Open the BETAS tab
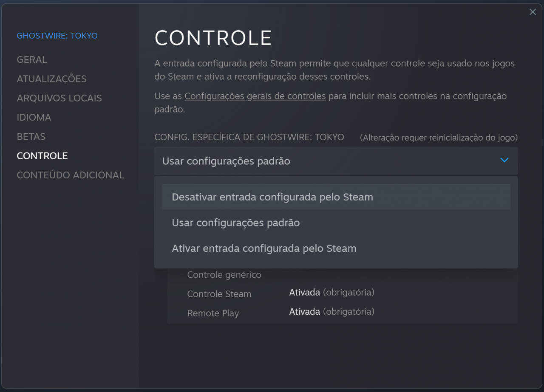 31,136
